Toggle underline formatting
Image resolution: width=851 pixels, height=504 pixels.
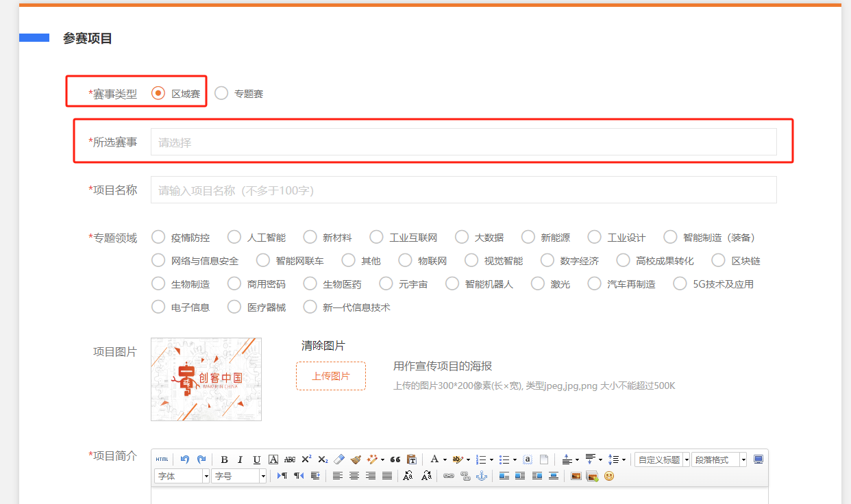point(257,459)
